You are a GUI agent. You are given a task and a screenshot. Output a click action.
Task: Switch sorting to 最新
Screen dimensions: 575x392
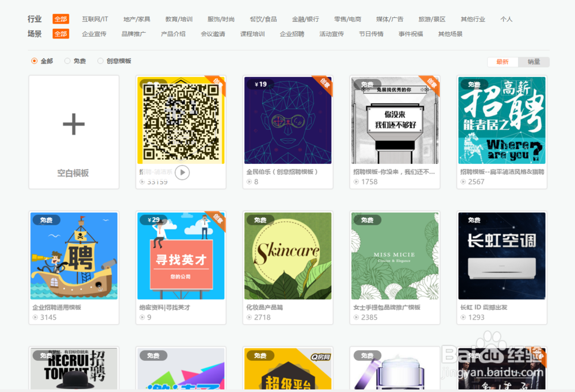pyautogui.click(x=503, y=62)
